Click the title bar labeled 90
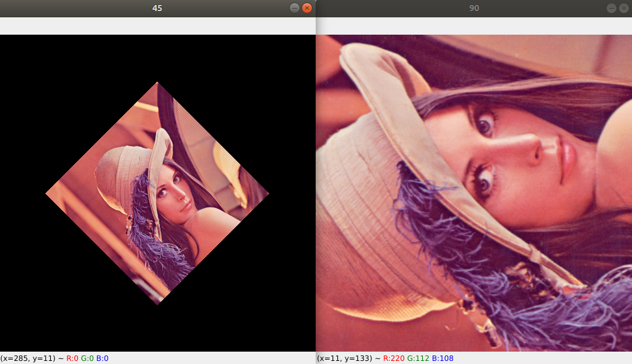632x364 pixels. coord(474,8)
